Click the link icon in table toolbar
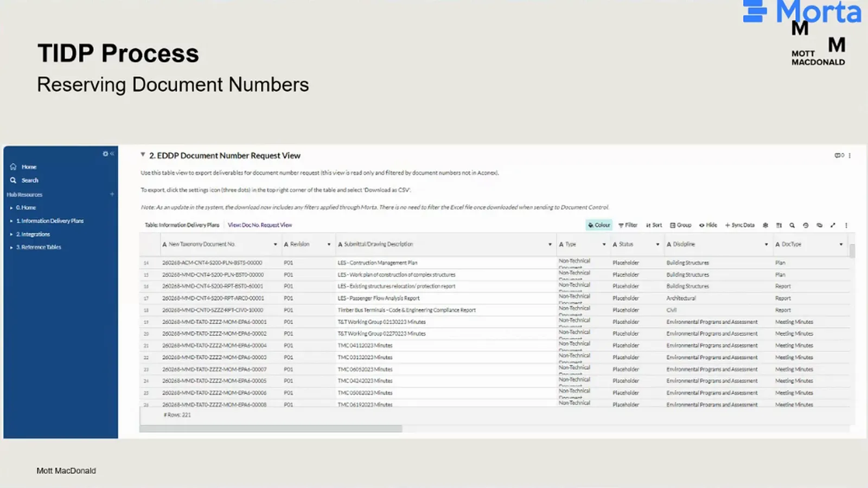The image size is (868, 488). click(x=819, y=225)
